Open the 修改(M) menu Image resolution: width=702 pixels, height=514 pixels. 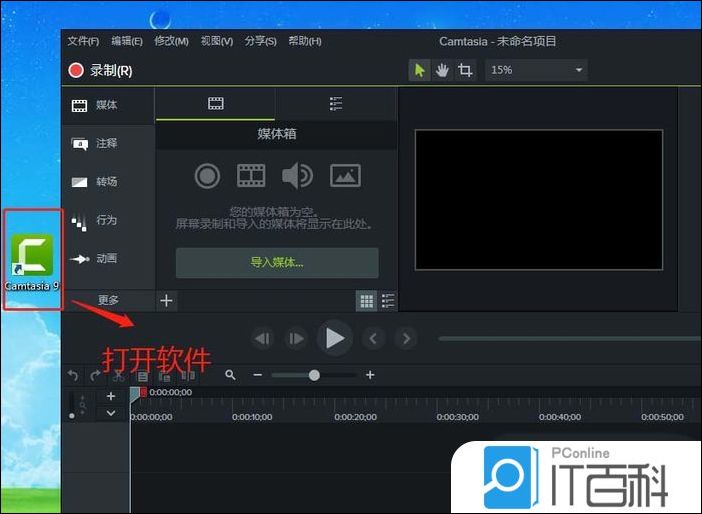pyautogui.click(x=171, y=41)
